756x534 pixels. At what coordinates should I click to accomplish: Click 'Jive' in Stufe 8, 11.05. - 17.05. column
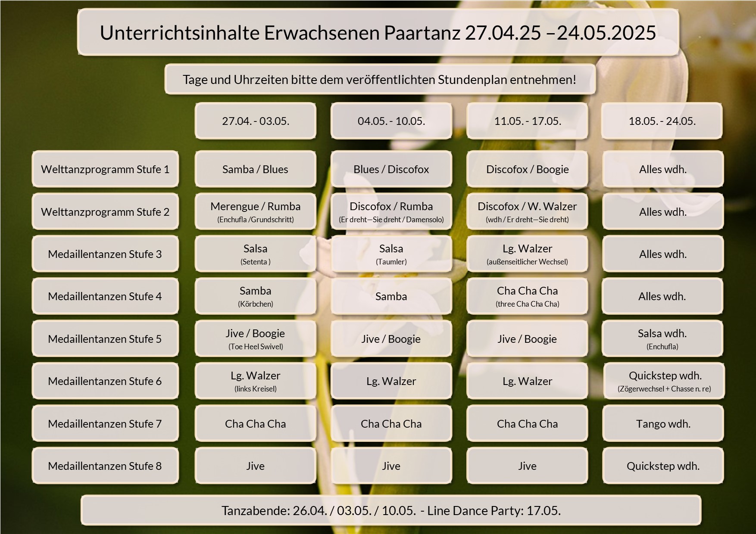[x=527, y=466]
